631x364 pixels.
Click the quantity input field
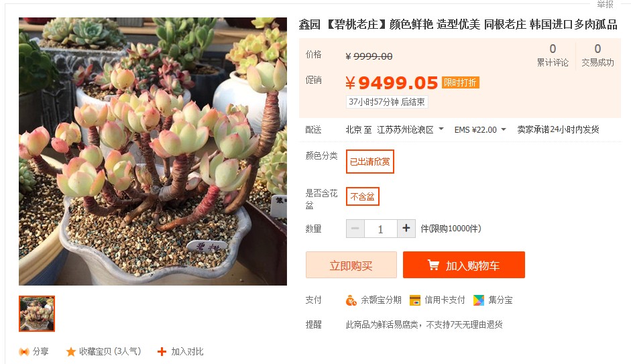coord(381,229)
